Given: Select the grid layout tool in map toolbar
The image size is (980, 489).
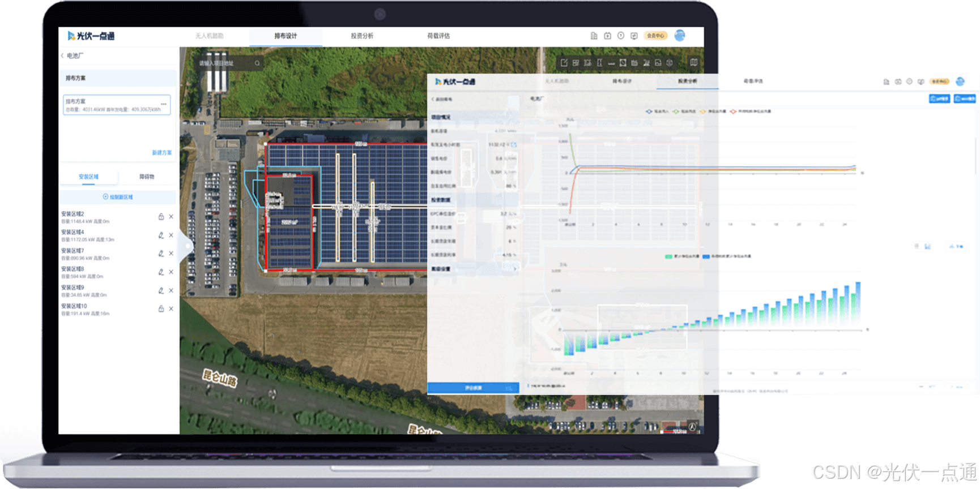Looking at the screenshot, I should click(x=576, y=63).
